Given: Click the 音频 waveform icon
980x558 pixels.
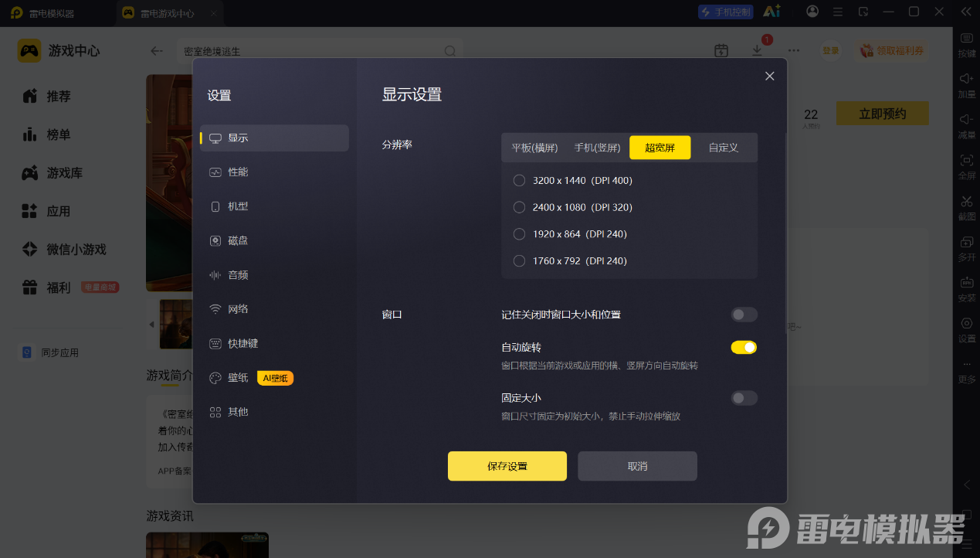Looking at the screenshot, I should (x=215, y=275).
